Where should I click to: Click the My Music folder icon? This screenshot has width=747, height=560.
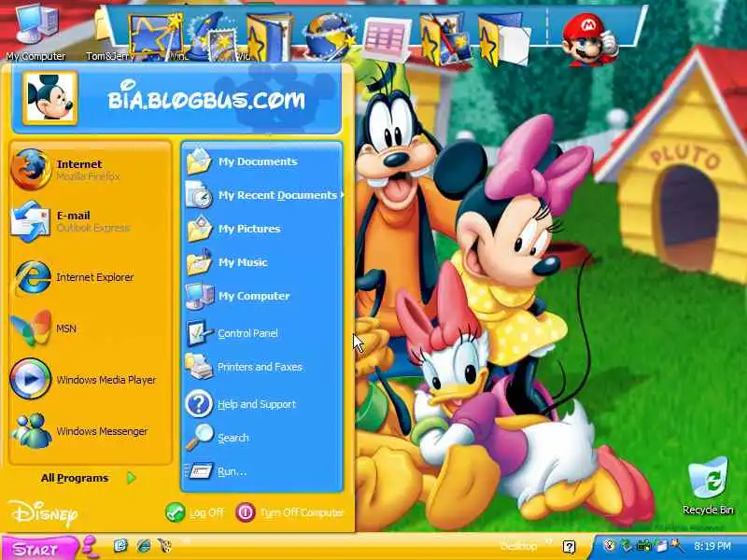(199, 262)
